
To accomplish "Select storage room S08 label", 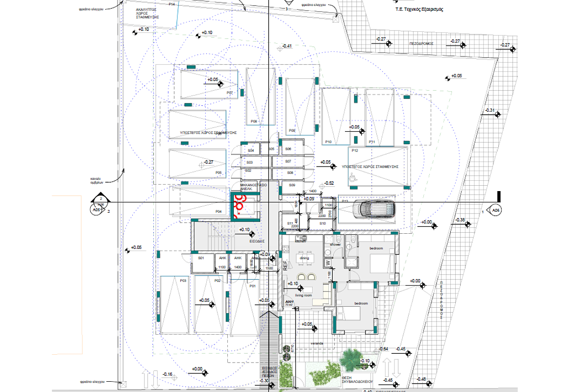I will [290, 173].
